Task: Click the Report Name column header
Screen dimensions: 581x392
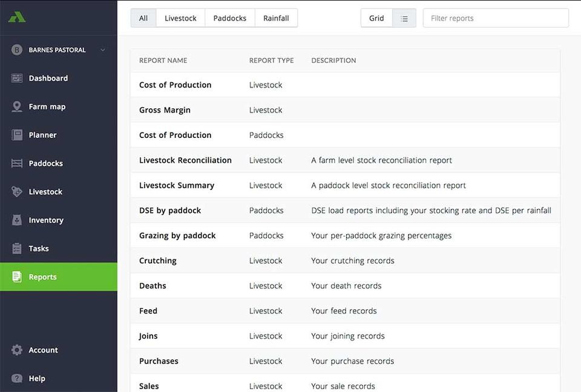Action: pyautogui.click(x=163, y=60)
